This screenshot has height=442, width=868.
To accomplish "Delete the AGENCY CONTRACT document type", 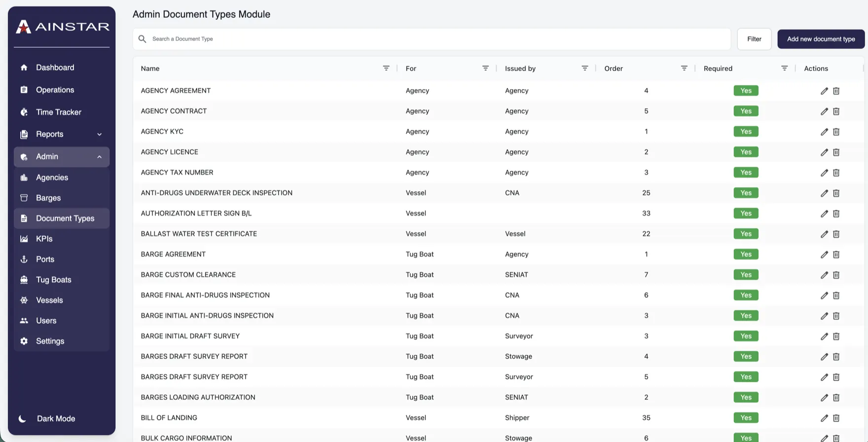I will pyautogui.click(x=836, y=111).
